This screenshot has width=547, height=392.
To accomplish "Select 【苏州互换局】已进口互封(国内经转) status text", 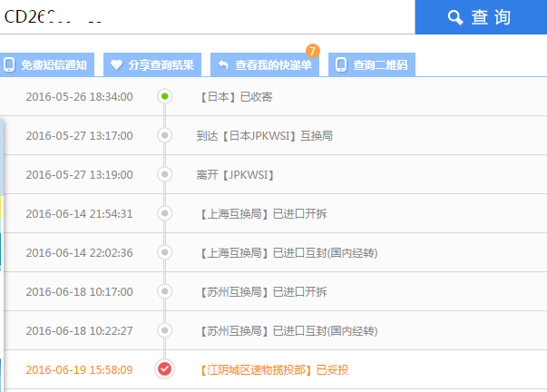I will click(288, 331).
